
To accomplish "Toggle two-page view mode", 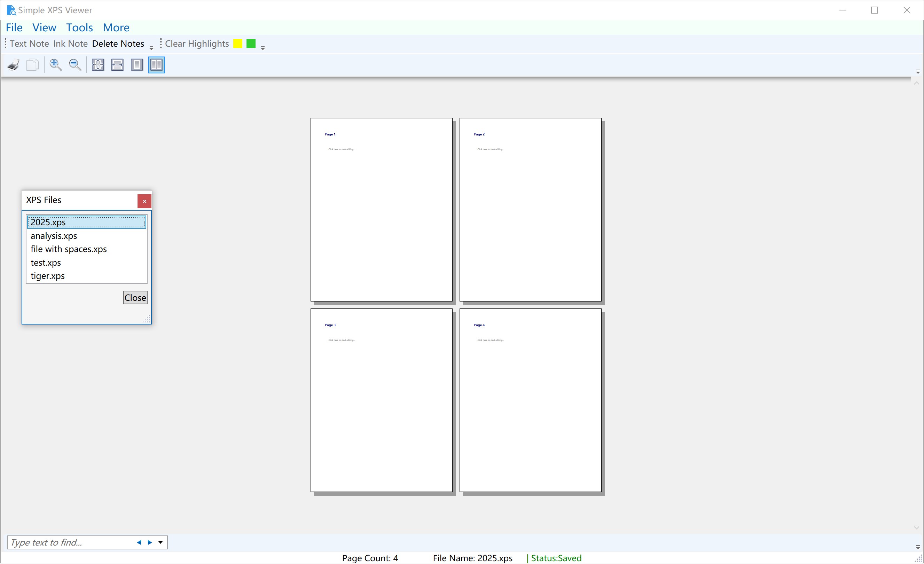I will [x=156, y=64].
